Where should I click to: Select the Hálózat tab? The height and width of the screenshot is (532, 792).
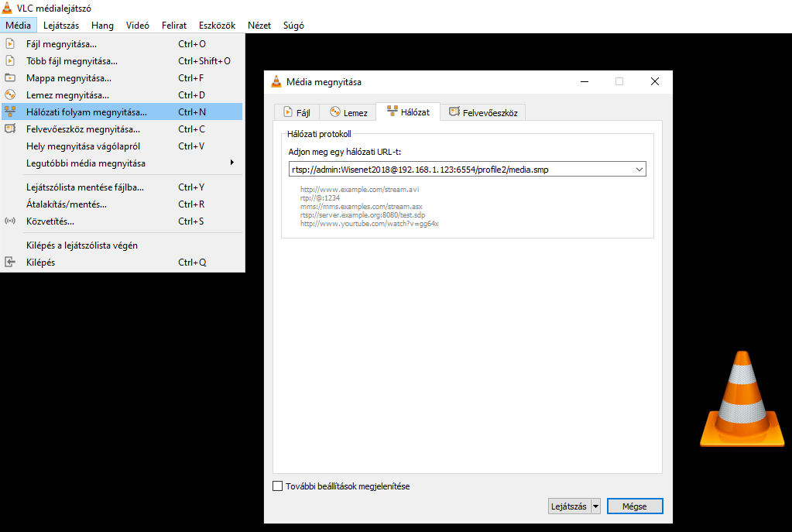tap(408, 112)
